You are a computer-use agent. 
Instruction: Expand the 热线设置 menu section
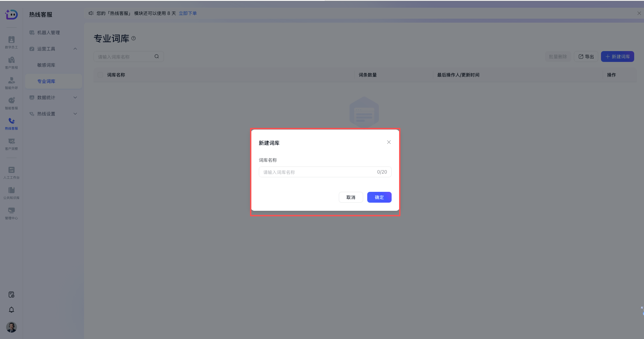pos(75,114)
